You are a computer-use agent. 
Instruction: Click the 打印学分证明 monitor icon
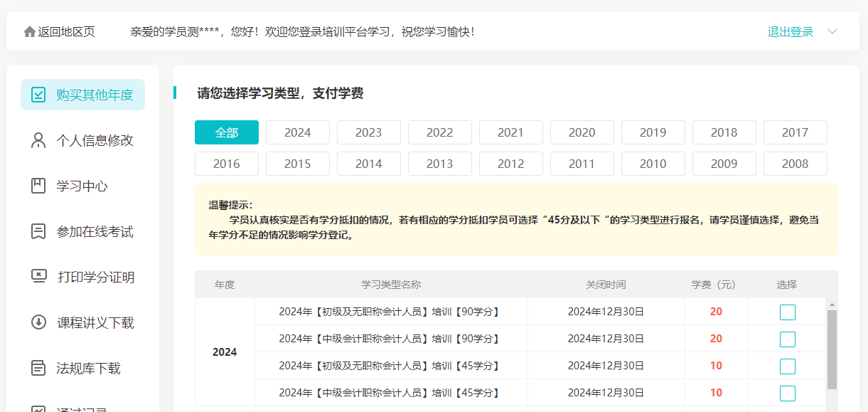point(38,277)
